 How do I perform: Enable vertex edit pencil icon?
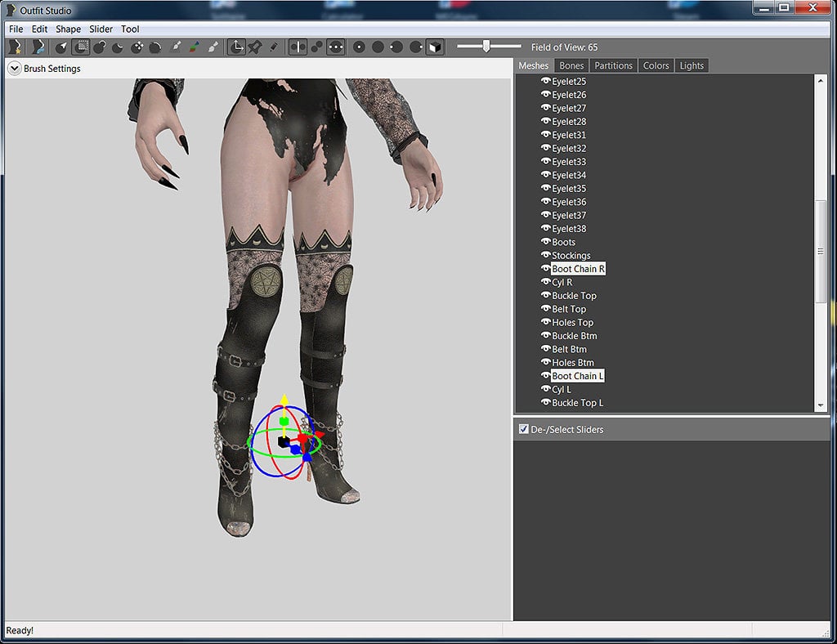coord(274,47)
